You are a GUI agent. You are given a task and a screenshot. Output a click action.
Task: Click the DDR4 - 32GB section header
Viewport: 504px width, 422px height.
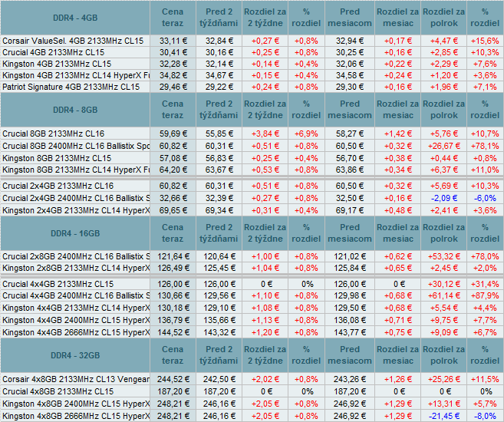[75, 355]
